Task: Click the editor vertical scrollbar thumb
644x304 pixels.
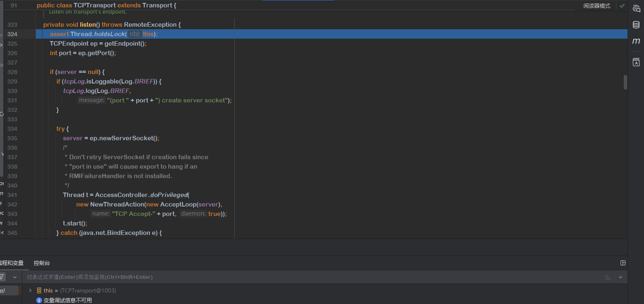Action: (625, 82)
